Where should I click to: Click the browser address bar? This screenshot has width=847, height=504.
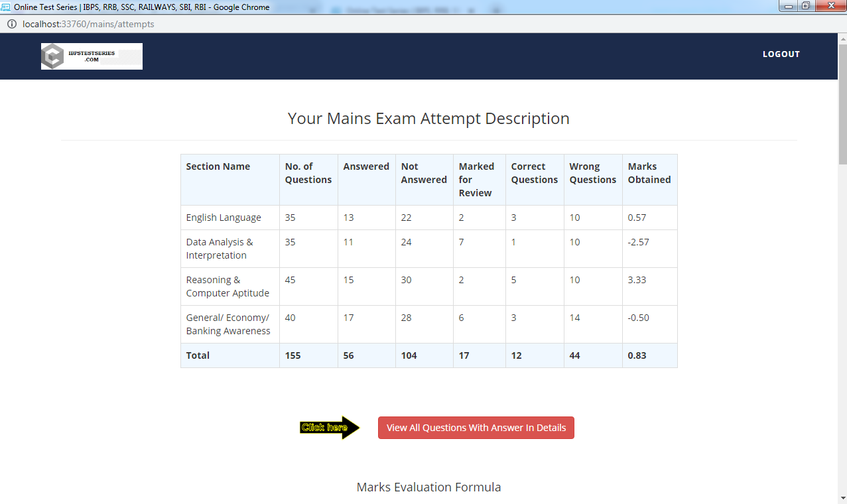tap(265, 23)
